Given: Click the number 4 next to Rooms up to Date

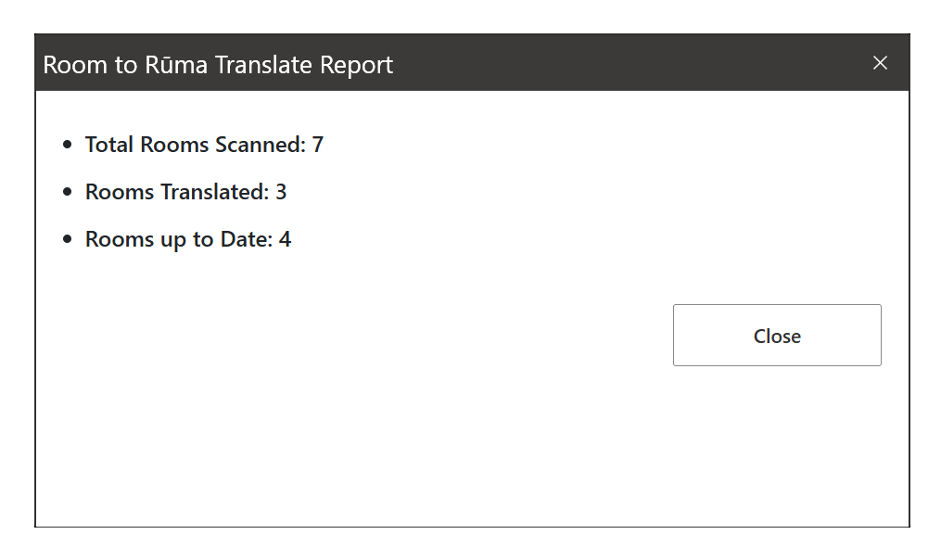Looking at the screenshot, I should click(286, 238).
